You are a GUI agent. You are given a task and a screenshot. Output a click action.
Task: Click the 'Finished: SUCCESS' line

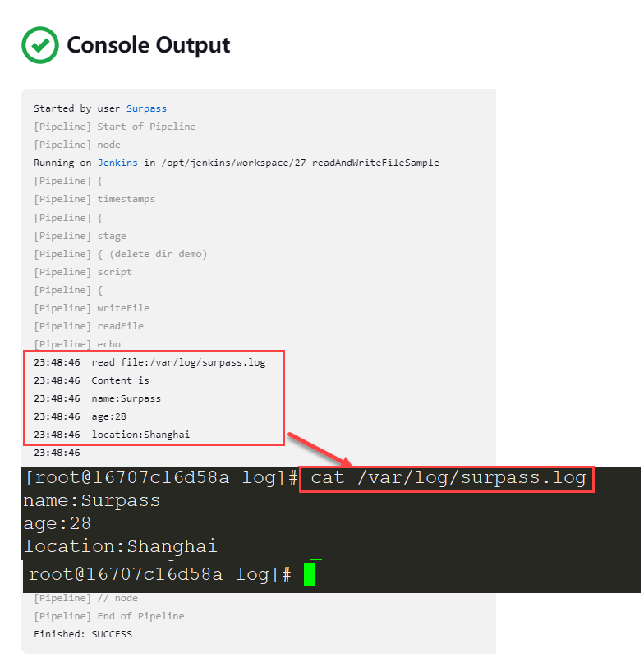(x=83, y=634)
